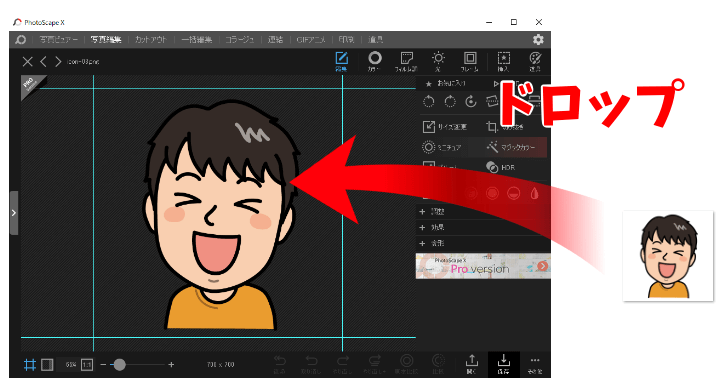720x388 pixels.
Task: Apply the Miniature (ミニチュア) effect
Action: coord(442,147)
